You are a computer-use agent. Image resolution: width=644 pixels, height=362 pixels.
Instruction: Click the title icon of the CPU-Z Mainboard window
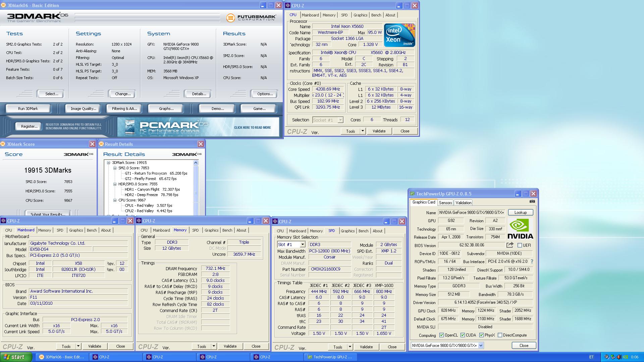[x=3, y=221]
